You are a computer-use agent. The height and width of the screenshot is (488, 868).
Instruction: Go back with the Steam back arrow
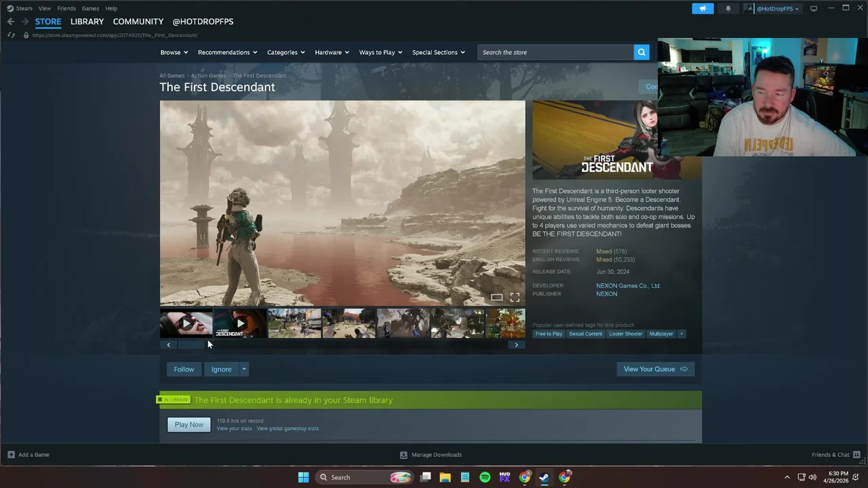point(11,22)
